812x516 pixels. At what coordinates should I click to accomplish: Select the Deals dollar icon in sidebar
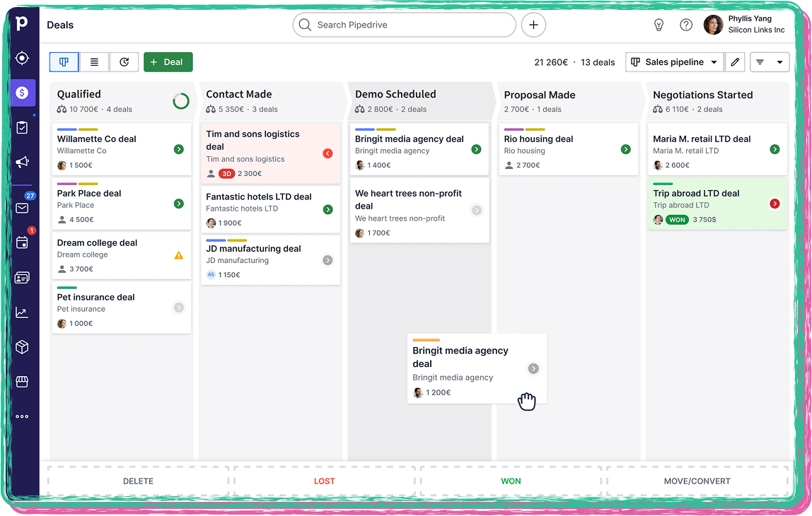22,93
